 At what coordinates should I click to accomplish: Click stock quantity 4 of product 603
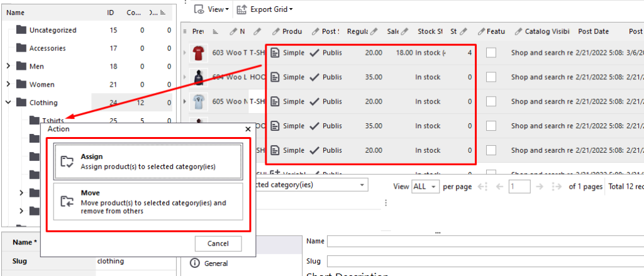[469, 53]
